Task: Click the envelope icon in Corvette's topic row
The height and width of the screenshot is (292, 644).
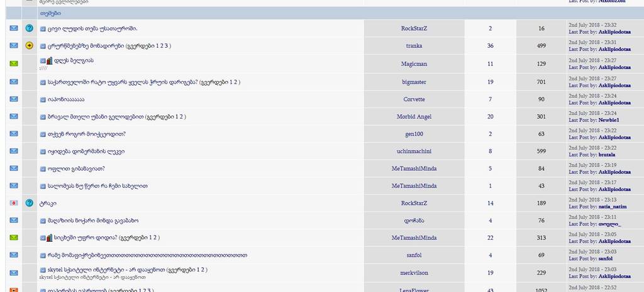Action: point(14,99)
